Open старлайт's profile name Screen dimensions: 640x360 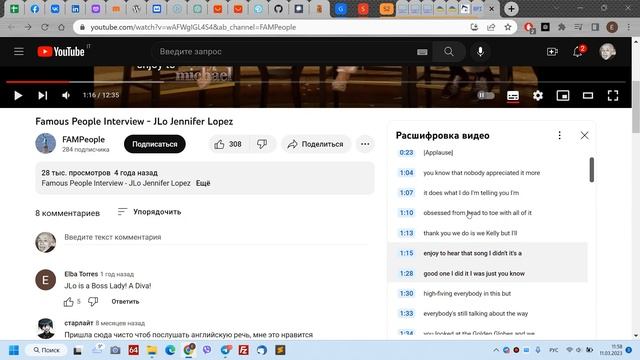[79, 323]
